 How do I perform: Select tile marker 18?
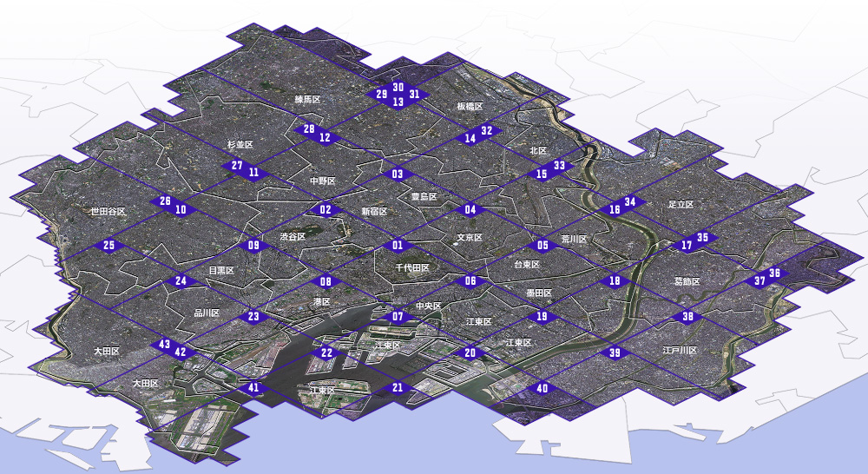pos(615,280)
